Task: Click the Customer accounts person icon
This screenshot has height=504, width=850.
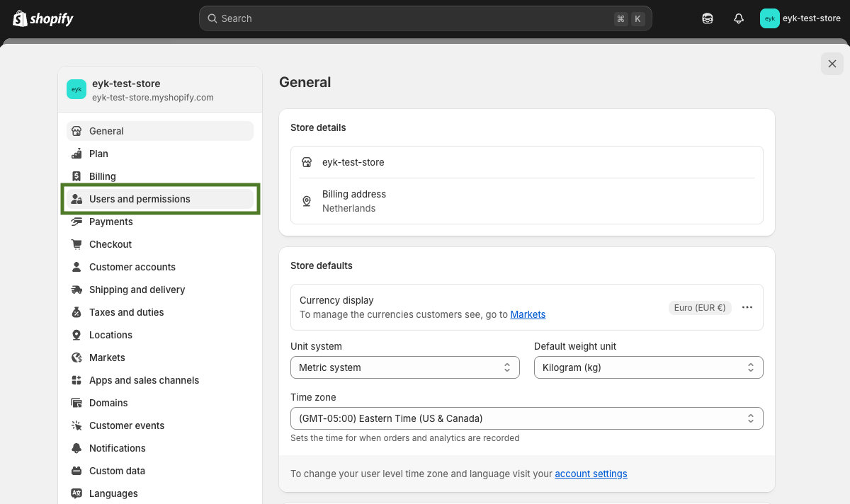Action: (x=76, y=267)
